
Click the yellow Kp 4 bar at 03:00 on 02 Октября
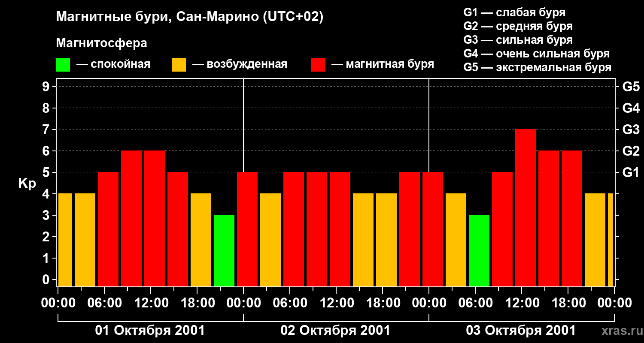(270, 240)
